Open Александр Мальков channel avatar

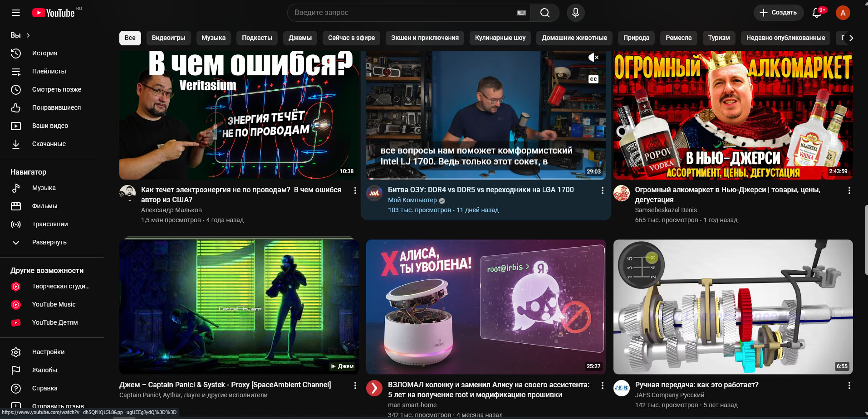click(x=128, y=193)
